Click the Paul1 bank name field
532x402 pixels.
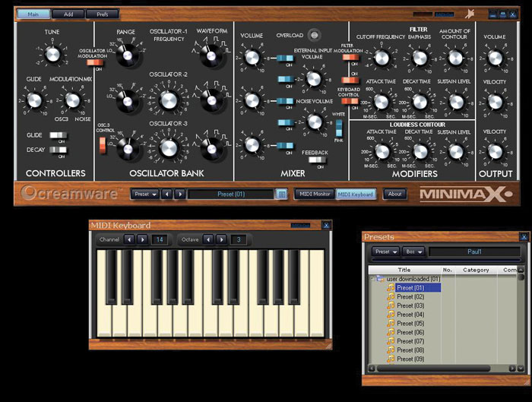point(474,252)
